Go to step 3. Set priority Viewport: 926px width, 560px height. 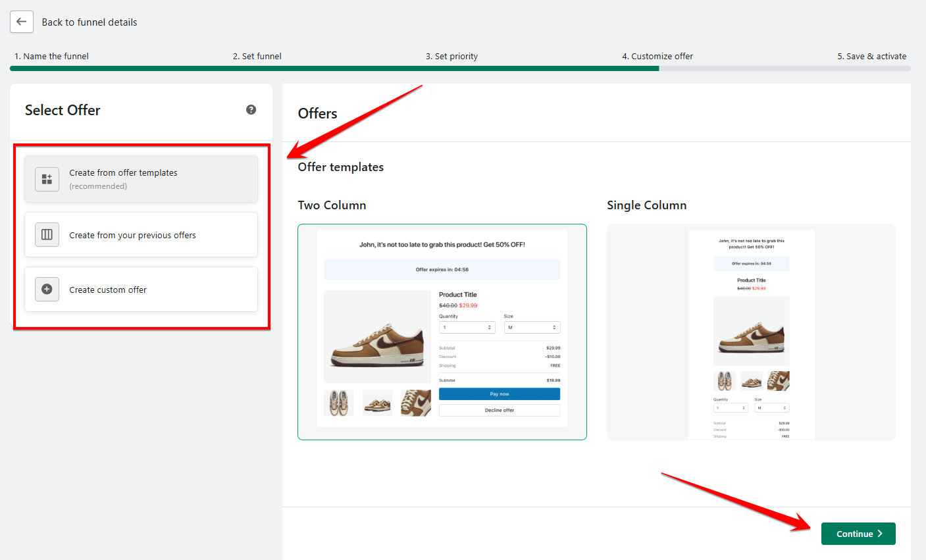(451, 57)
